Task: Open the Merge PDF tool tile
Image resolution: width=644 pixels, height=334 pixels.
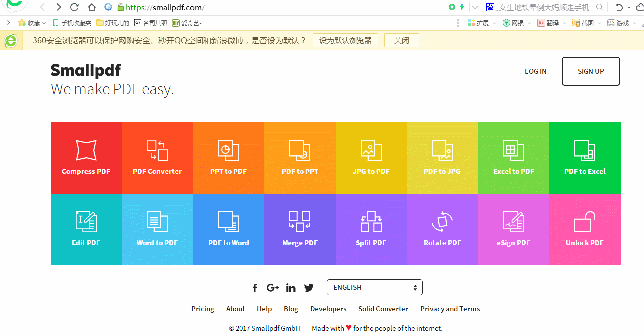Action: 300,229
